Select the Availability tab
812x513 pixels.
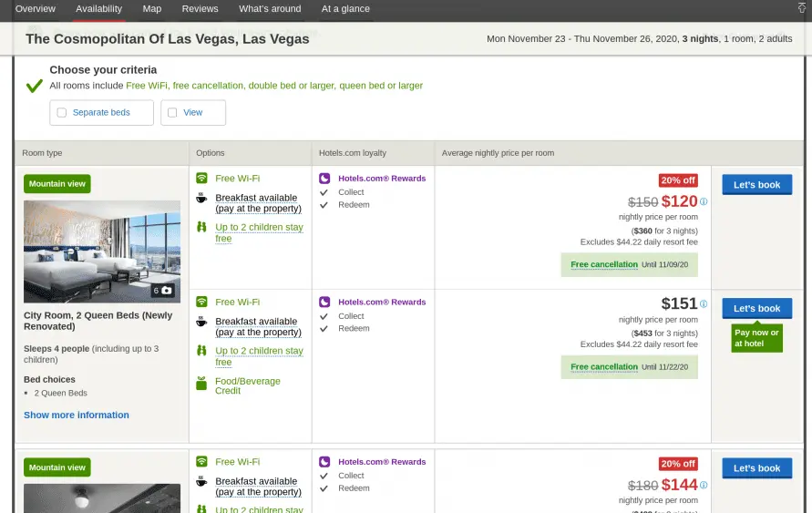99,9
